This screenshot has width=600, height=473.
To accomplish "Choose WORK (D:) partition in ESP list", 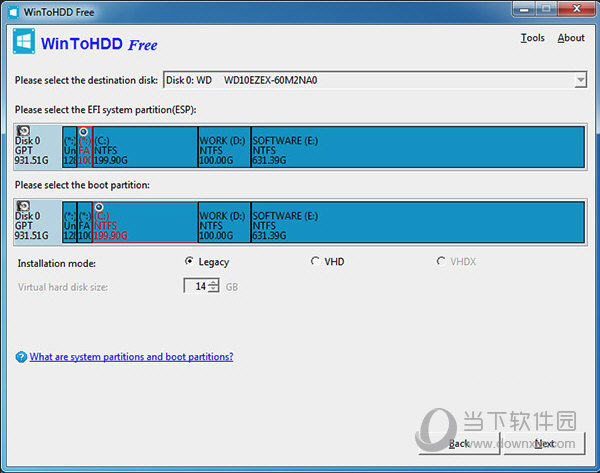I will pyautogui.click(x=224, y=147).
